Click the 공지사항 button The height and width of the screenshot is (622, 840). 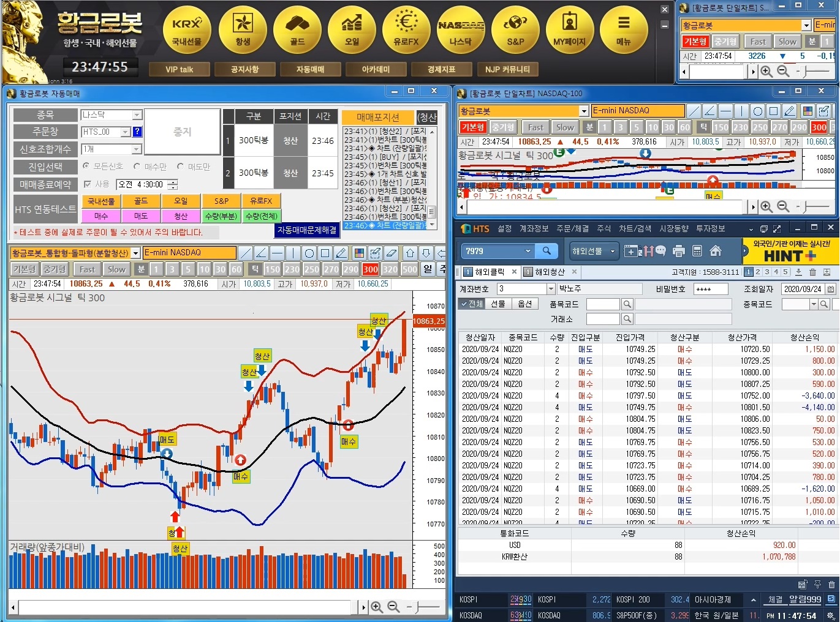244,69
